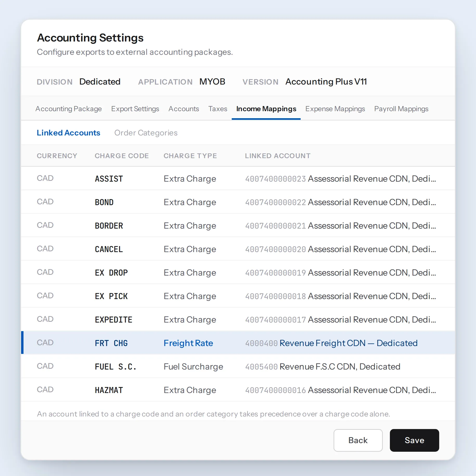Click the Charge Code column header
Viewport: 476px width, 476px height.
(122, 156)
